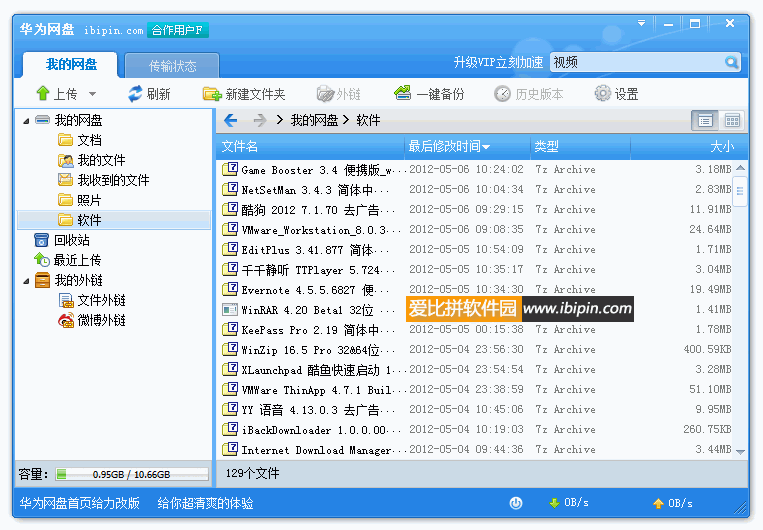Switch to 传输状态 tab

click(x=172, y=66)
